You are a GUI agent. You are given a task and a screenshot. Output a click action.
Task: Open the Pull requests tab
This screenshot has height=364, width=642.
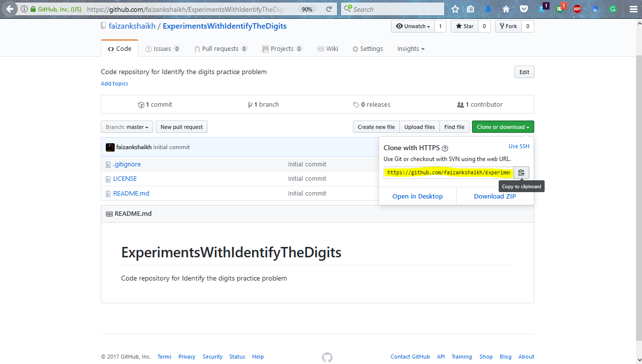point(221,49)
